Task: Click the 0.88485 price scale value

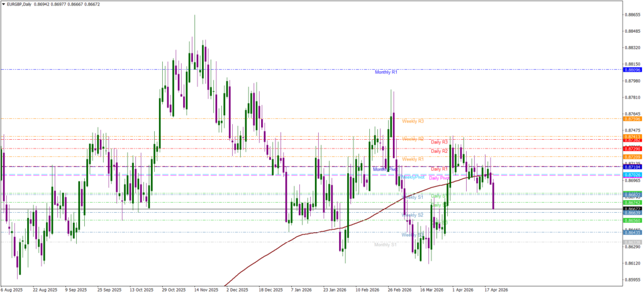Action: point(632,31)
